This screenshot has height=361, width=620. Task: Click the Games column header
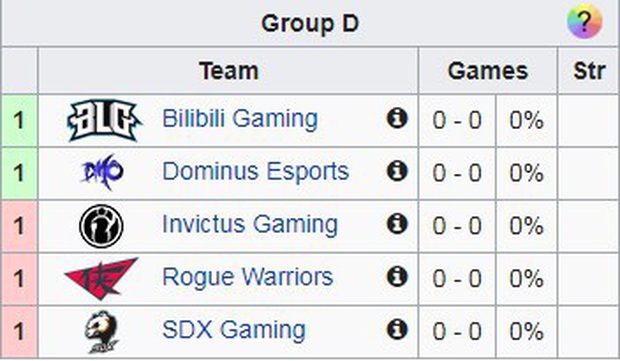coord(488,71)
